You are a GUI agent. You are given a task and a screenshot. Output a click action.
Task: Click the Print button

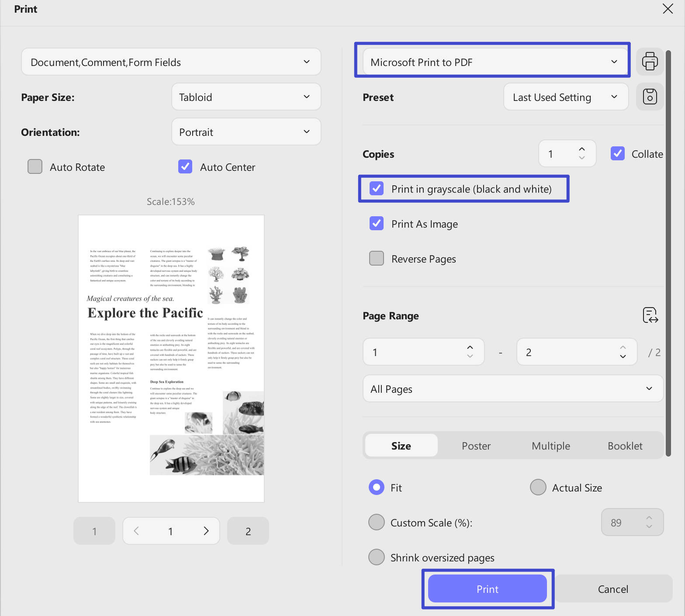click(488, 588)
